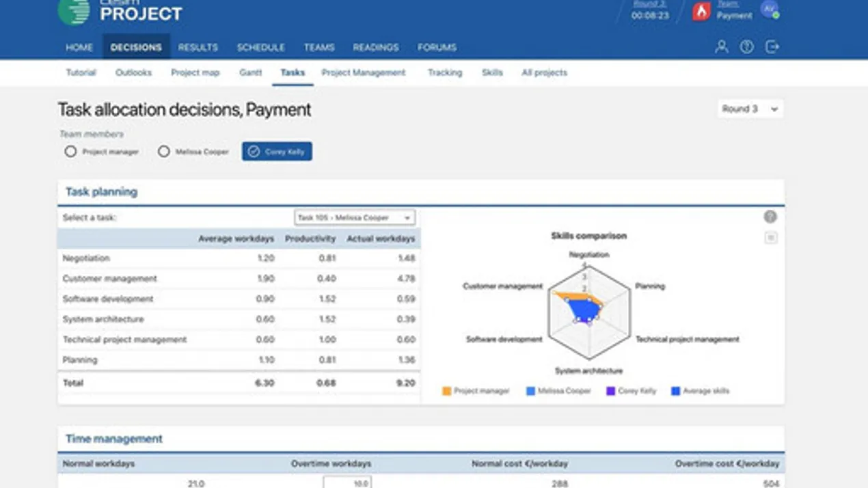Toggle the orange Project manager legend swatch
868x488 pixels.
[x=447, y=391]
